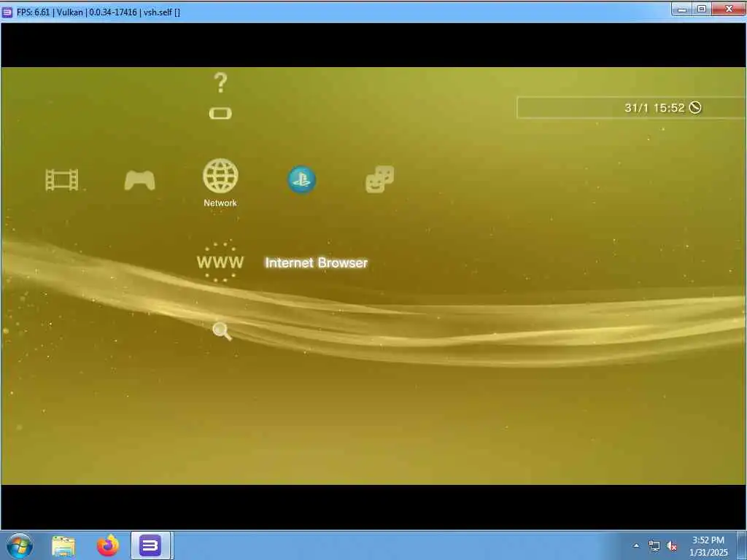
Task: Click the Network category label
Action: point(220,203)
